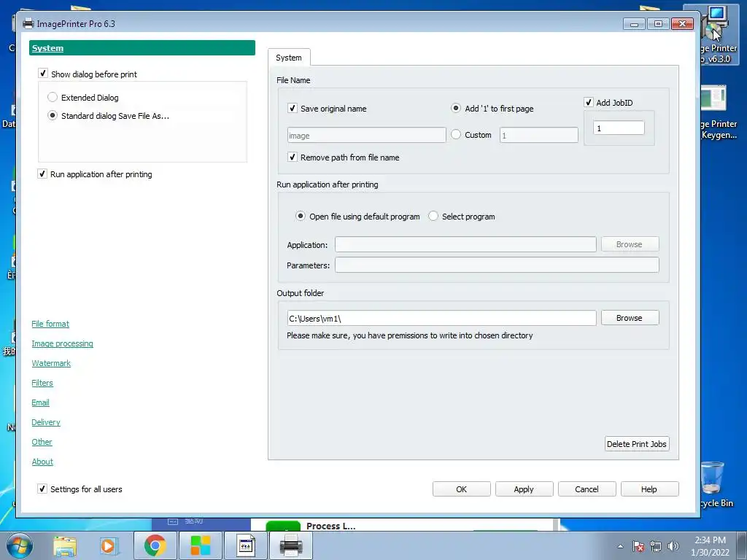Image resolution: width=747 pixels, height=560 pixels.
Task: Select Open file using default program option
Action: coord(300,216)
